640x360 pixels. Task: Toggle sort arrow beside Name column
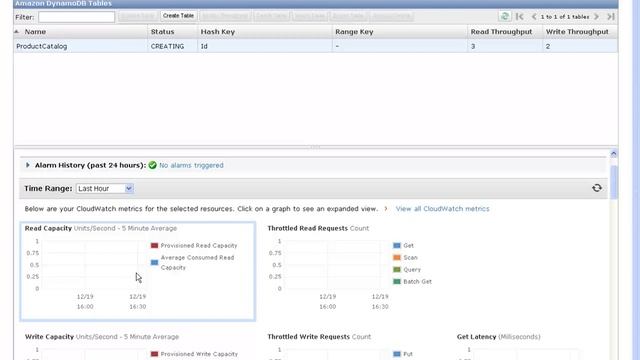coord(16,31)
